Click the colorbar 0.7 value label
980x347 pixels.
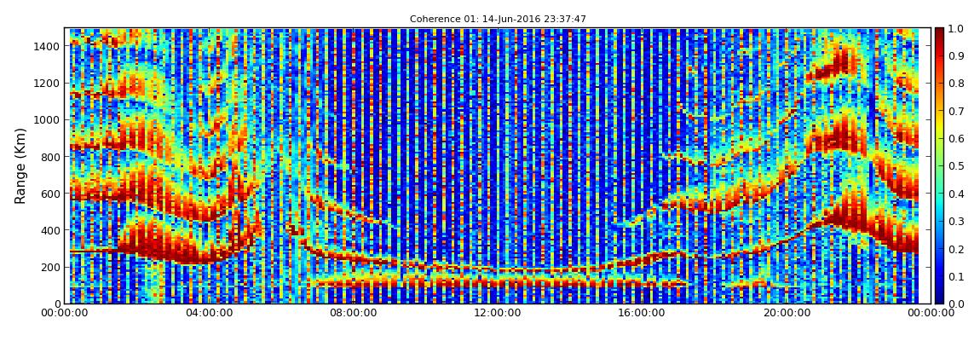point(955,112)
